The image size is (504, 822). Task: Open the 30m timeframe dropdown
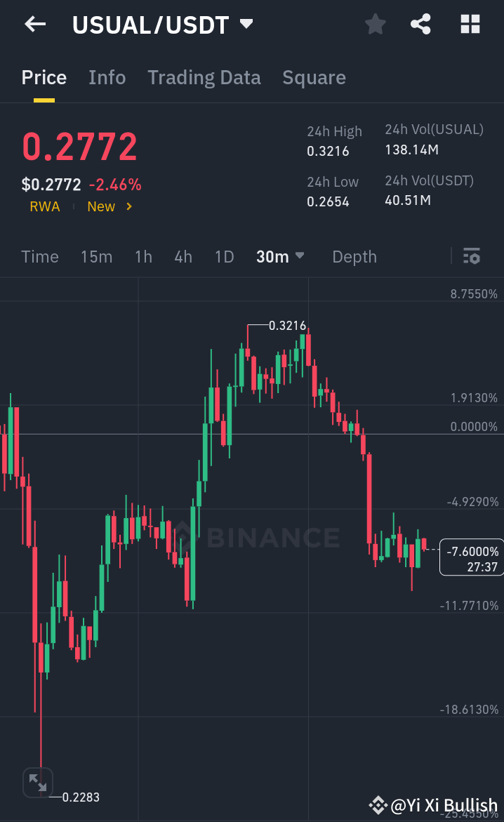280,256
